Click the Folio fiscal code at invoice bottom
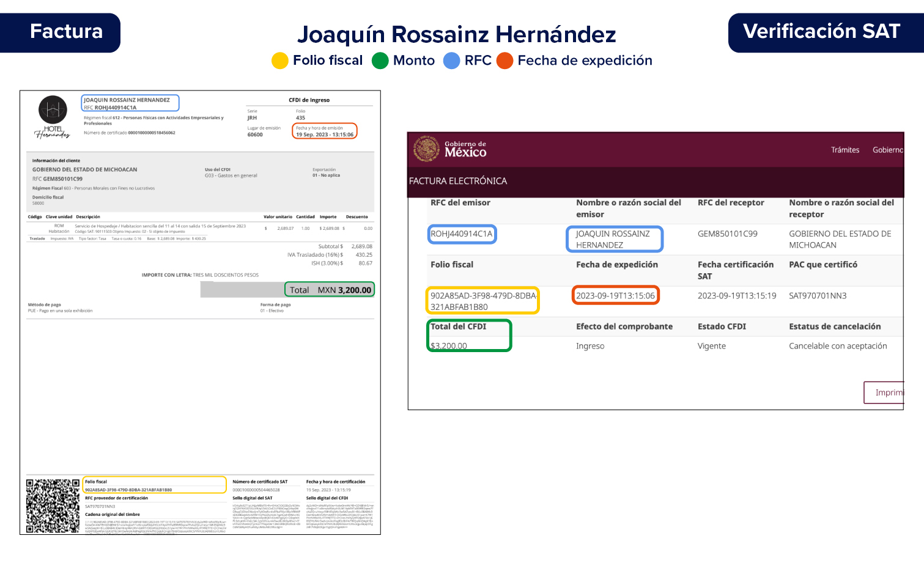Screen dimensions: 924x585 [x=128, y=490]
